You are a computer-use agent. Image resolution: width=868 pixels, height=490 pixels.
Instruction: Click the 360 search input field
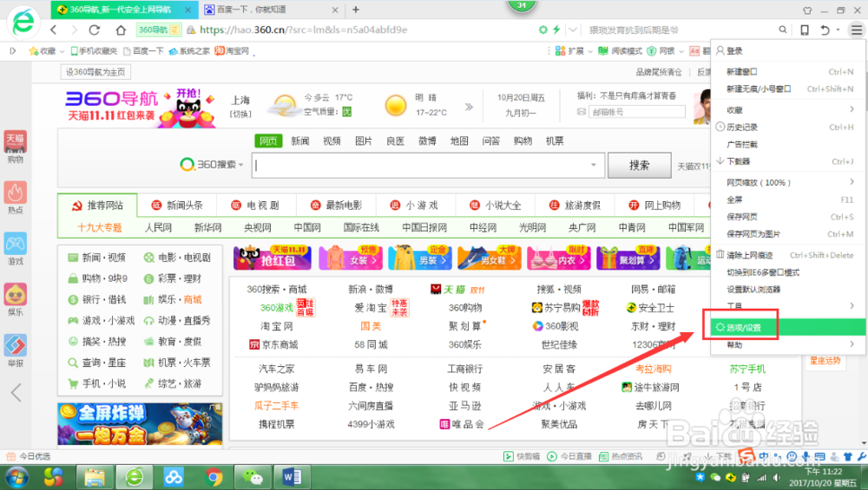427,165
